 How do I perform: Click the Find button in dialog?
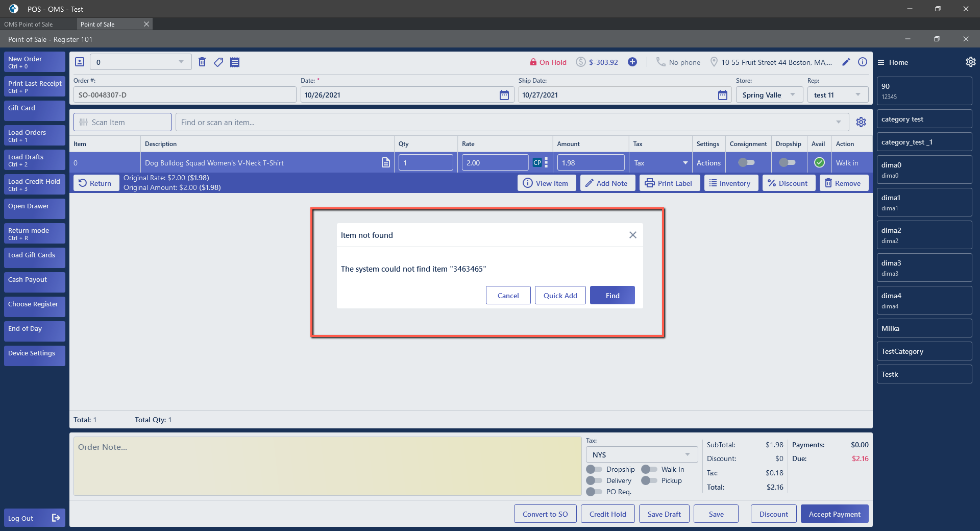612,295
